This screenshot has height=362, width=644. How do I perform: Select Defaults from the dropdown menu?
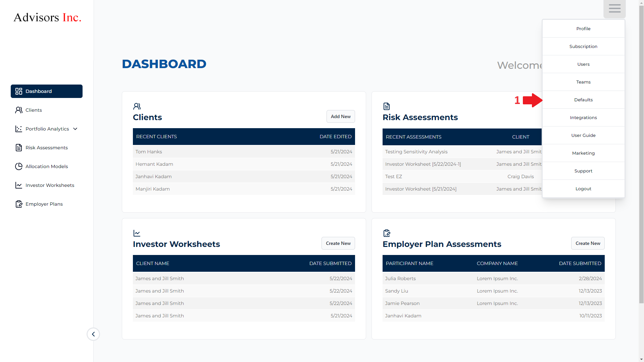pos(583,100)
